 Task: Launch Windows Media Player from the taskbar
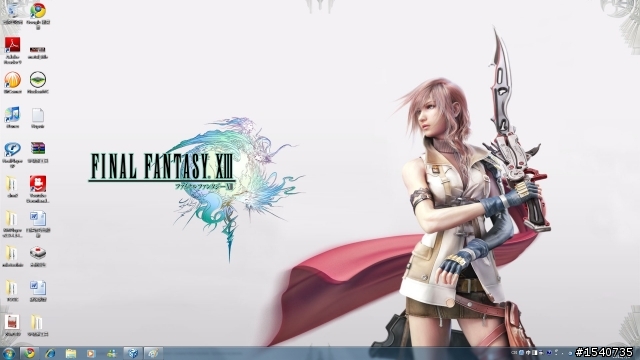tap(91, 353)
